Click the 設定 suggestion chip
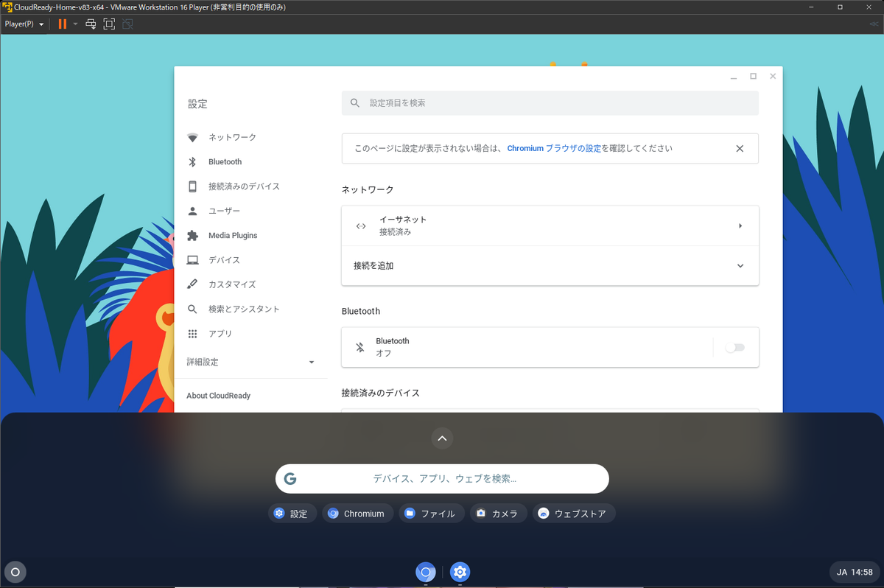The image size is (884, 588). [292, 514]
